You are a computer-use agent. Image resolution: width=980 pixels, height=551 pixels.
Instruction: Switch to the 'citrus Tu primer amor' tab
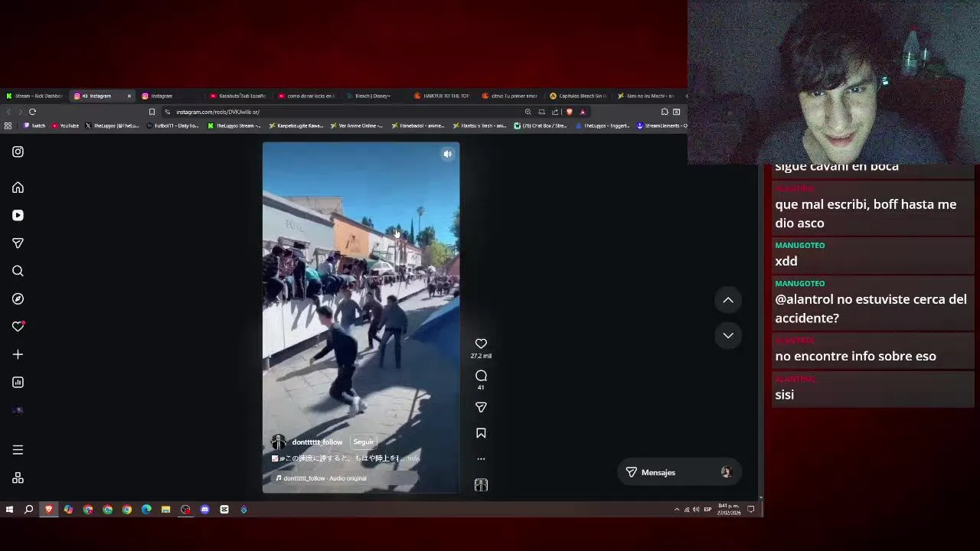click(x=511, y=96)
